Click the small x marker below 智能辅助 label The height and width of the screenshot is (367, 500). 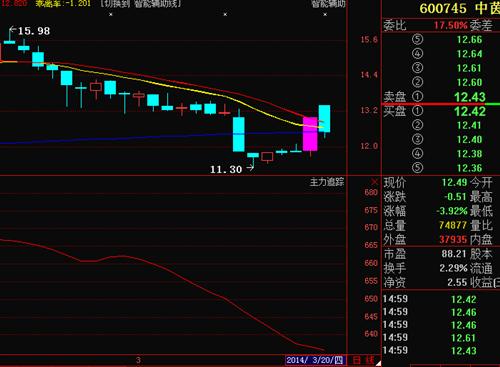click(x=325, y=14)
